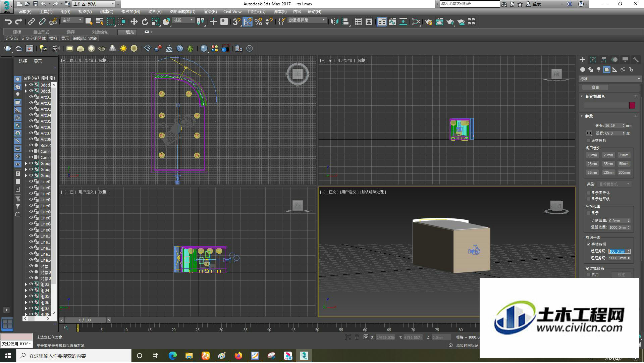Activate Bind to Space Warp tool
This screenshot has height=363, width=644.
[x=53, y=22]
